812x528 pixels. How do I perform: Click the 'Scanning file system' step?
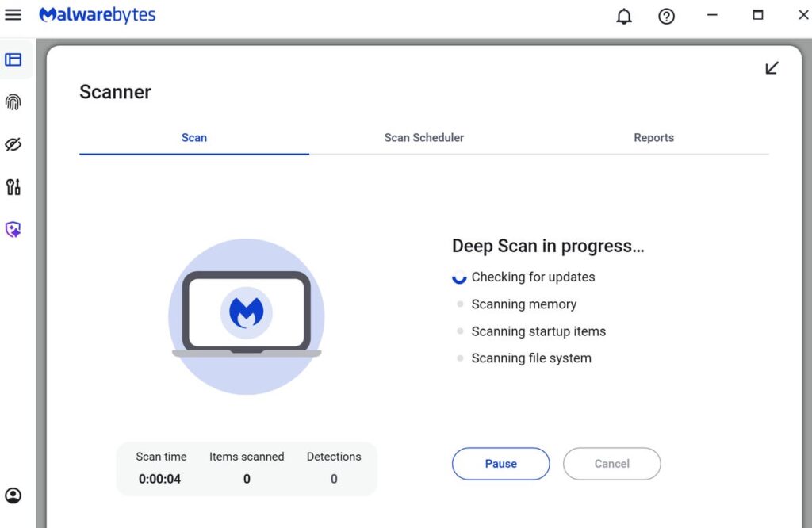click(531, 358)
